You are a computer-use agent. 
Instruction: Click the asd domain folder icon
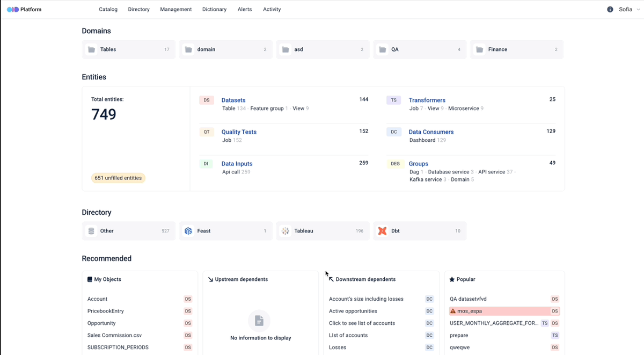(x=286, y=49)
